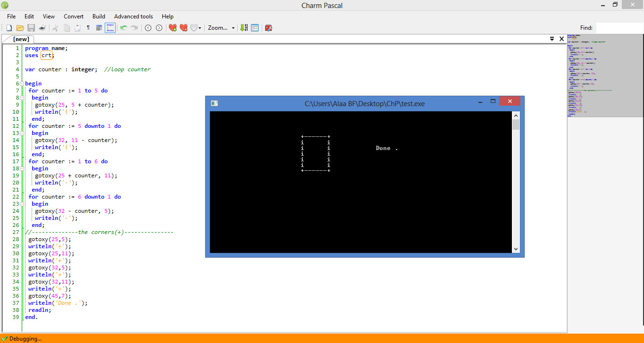Collapse the begin block at line 18

click(x=22, y=168)
